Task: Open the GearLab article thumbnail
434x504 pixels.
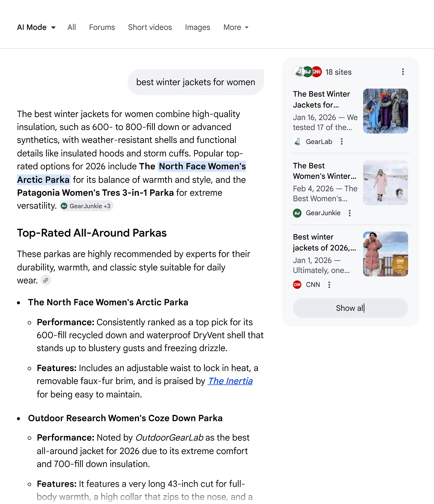Action: (x=385, y=111)
